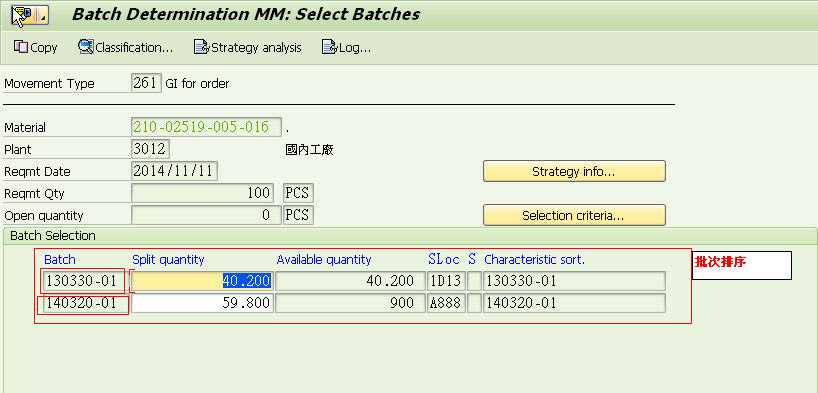818x393 pixels.
Task: Click the S column cell for batch 130330-01
Action: coord(474,281)
